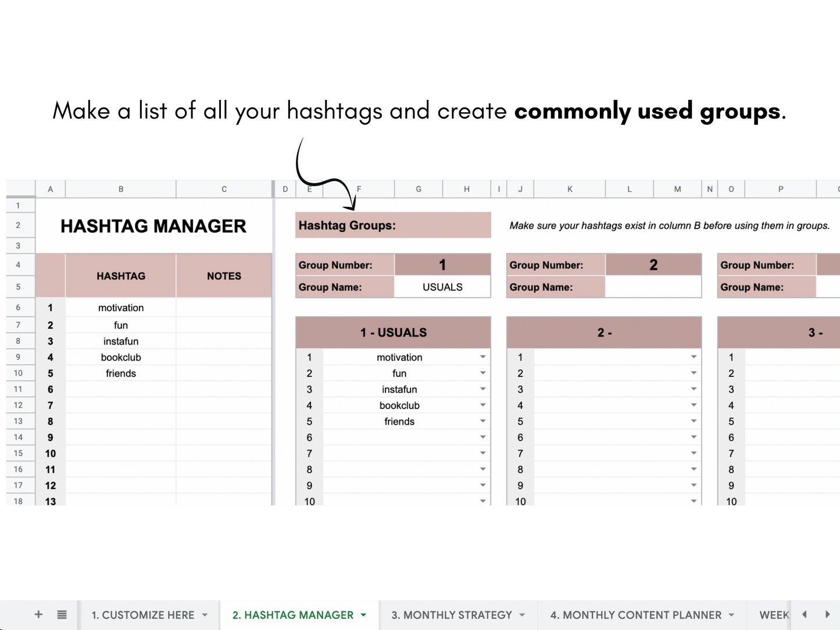840x630 pixels.
Task: Open the first empty dropdown in group 2
Action: [x=694, y=357]
